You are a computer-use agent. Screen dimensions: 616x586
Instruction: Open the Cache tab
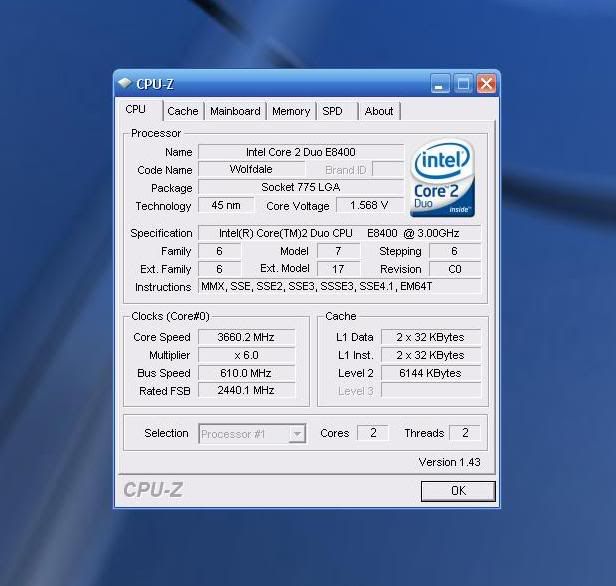click(183, 111)
